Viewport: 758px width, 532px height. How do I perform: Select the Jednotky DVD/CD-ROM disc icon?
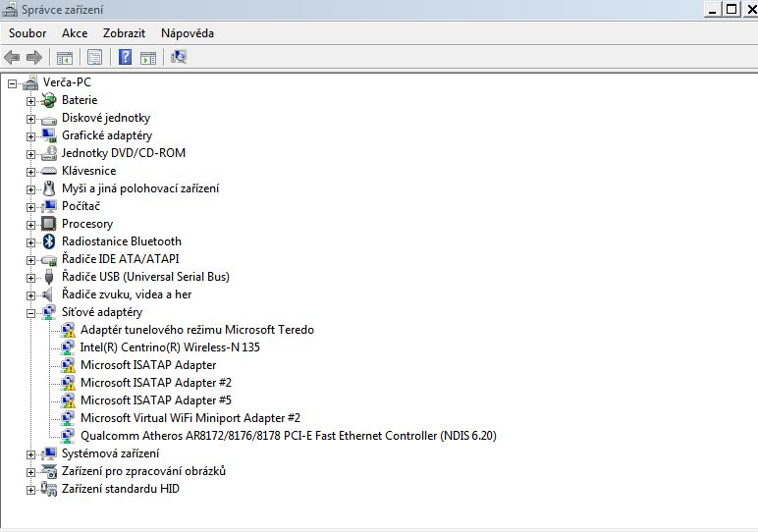pos(49,153)
